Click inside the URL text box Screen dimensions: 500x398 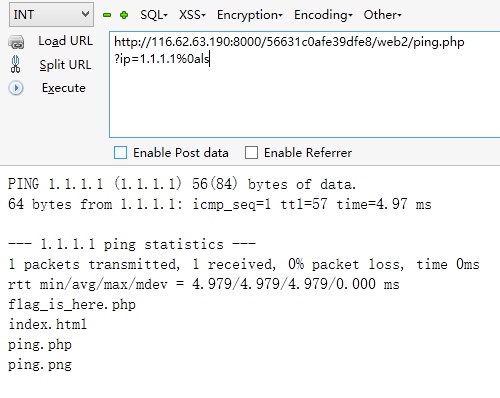point(305,84)
